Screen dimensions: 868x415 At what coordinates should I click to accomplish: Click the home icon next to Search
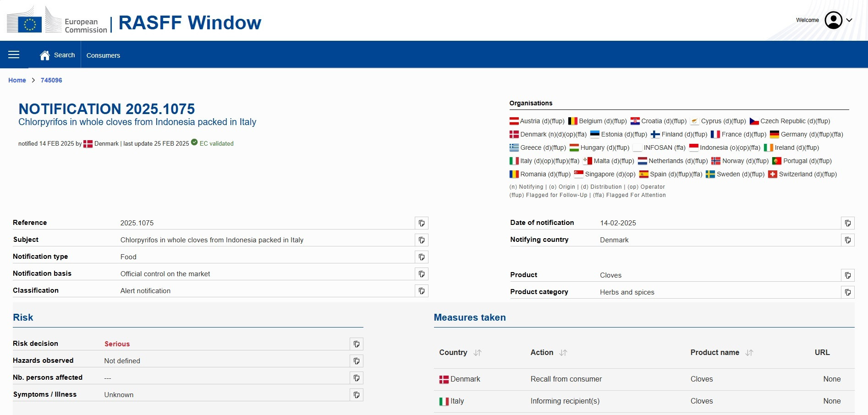45,55
